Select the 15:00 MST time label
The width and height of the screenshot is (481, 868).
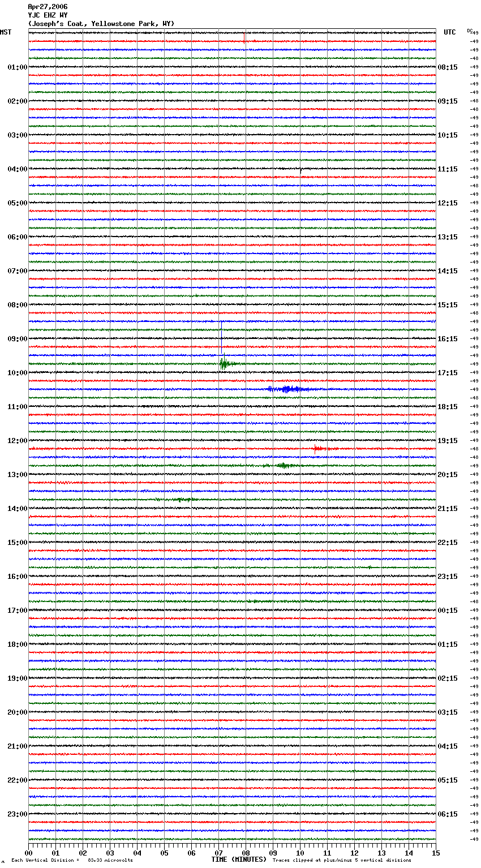coord(18,543)
